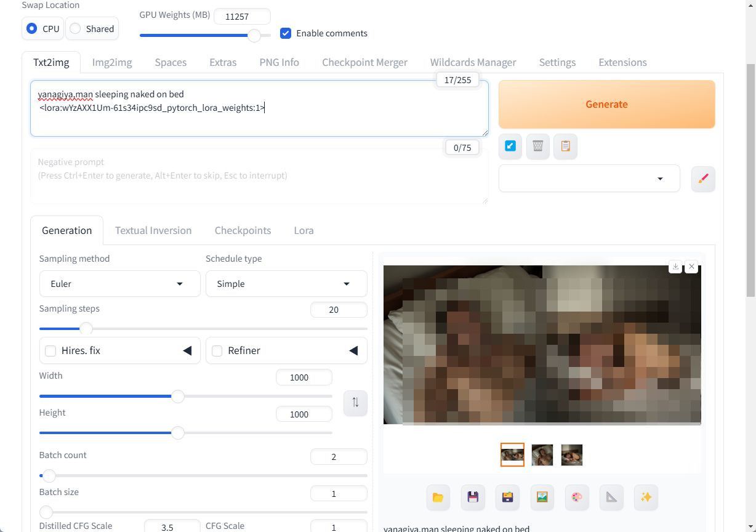
Task: Save generated images as a zip
Action: click(507, 498)
